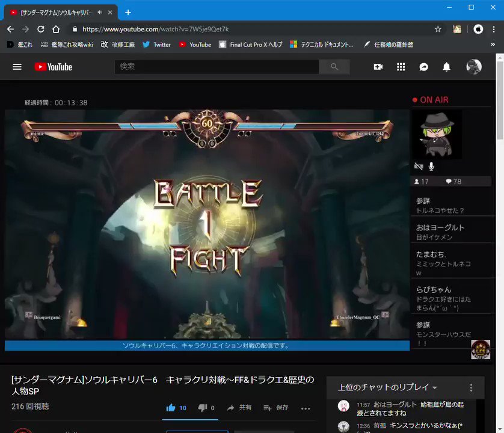The width and height of the screenshot is (504, 433).
Task: Open the 改修工廠 bookmark
Action: point(118,45)
